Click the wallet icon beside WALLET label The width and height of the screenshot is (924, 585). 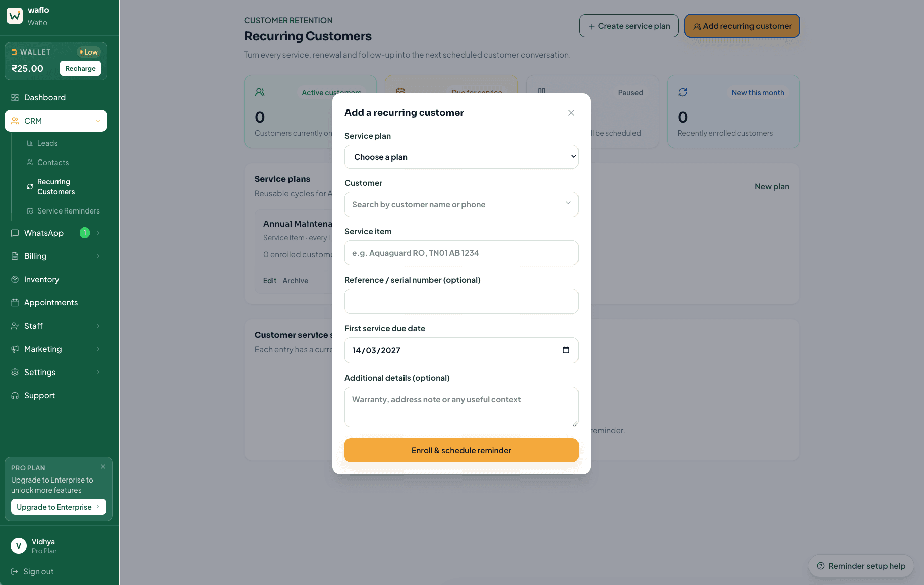point(14,52)
